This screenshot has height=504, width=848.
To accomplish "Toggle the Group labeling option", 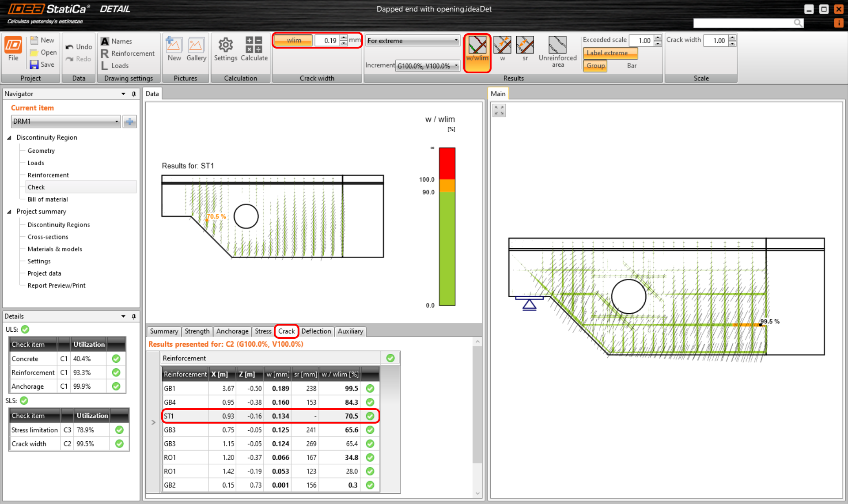I will pos(595,66).
